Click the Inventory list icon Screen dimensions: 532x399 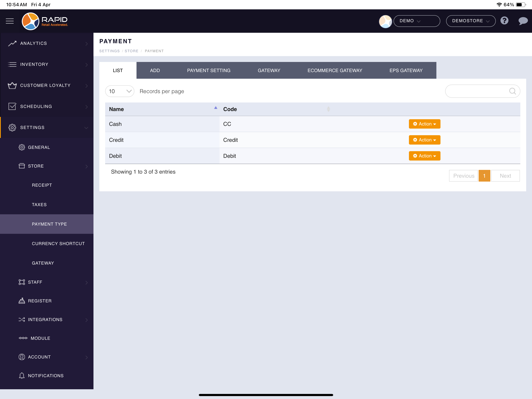pos(12,64)
